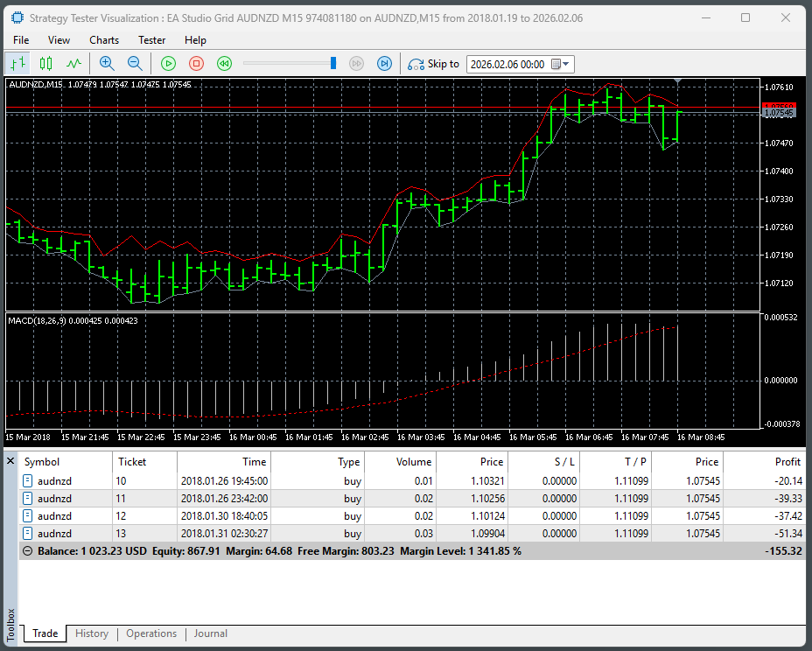
Task: Click the visualization speed slider handle
Action: pyautogui.click(x=333, y=63)
